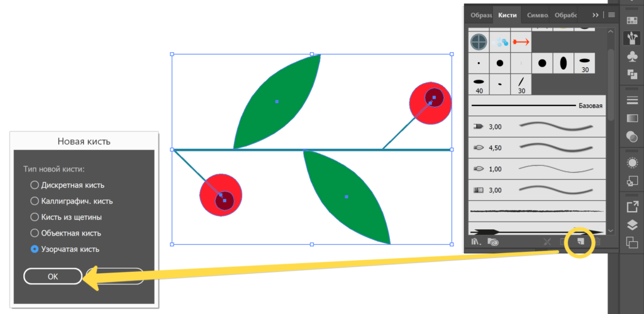Click the New Brush icon in Brushes panel

pos(580,241)
